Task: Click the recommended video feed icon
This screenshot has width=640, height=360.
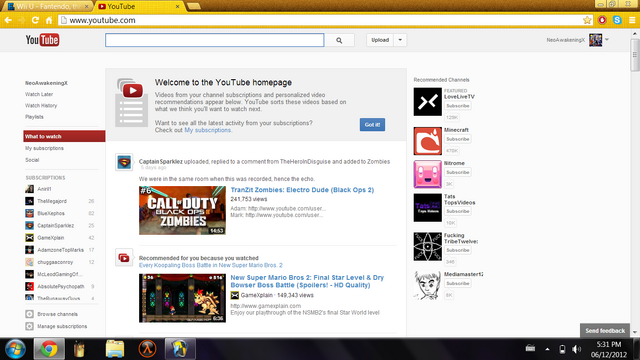Action: pyautogui.click(x=124, y=258)
